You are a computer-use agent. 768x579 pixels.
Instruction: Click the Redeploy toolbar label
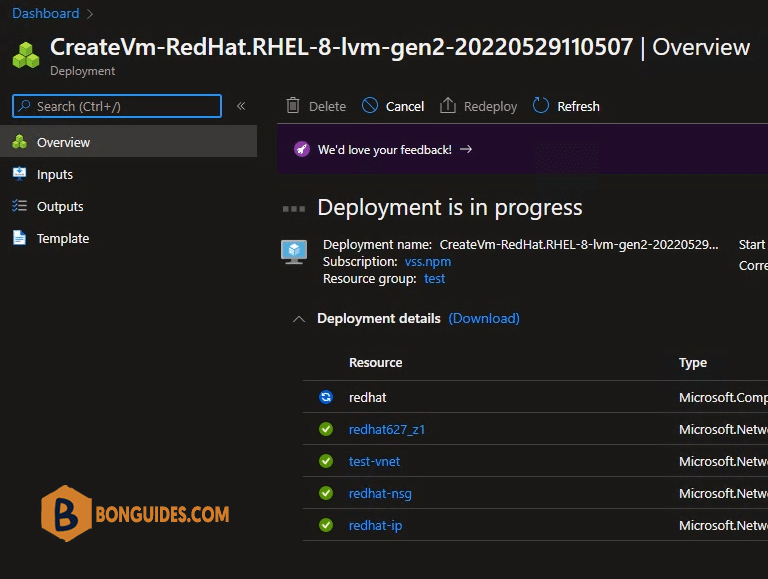[x=490, y=106]
